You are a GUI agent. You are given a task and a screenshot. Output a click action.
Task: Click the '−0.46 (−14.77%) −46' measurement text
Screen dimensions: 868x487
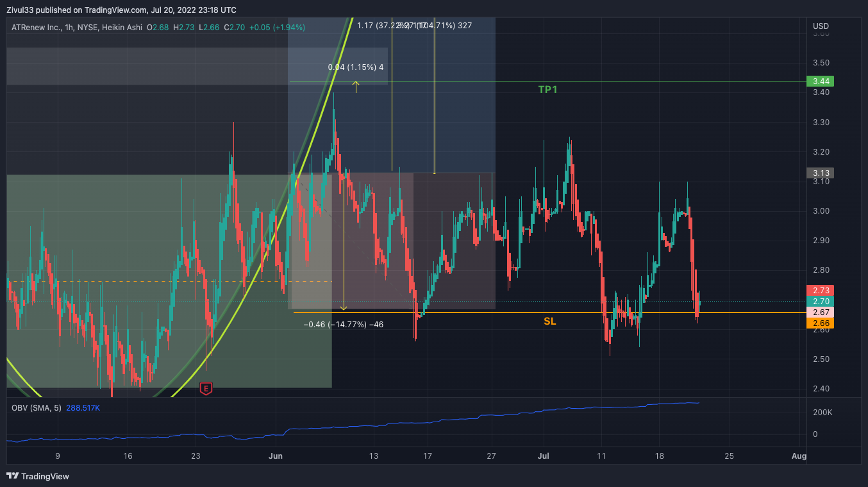[344, 325]
